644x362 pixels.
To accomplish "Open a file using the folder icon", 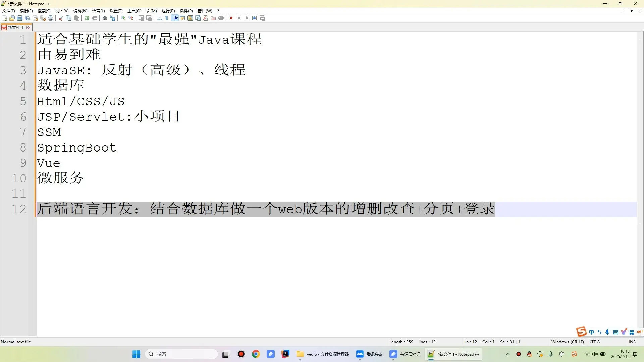I will 12,18.
